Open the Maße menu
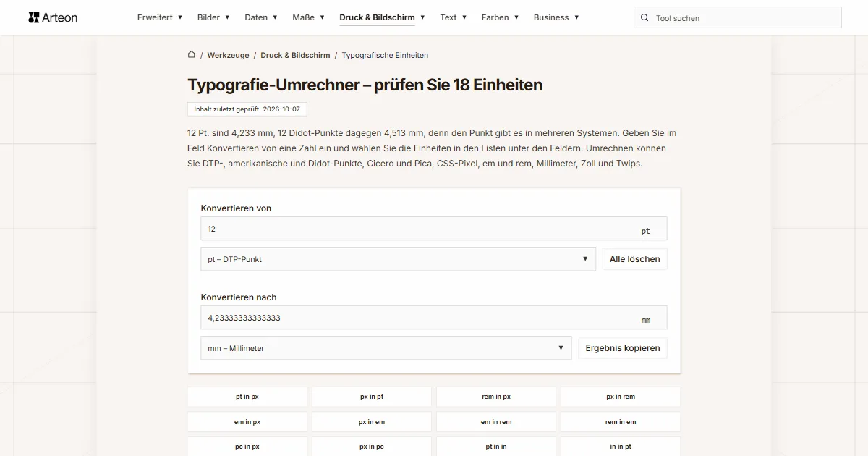This screenshot has width=868, height=456. tap(308, 17)
